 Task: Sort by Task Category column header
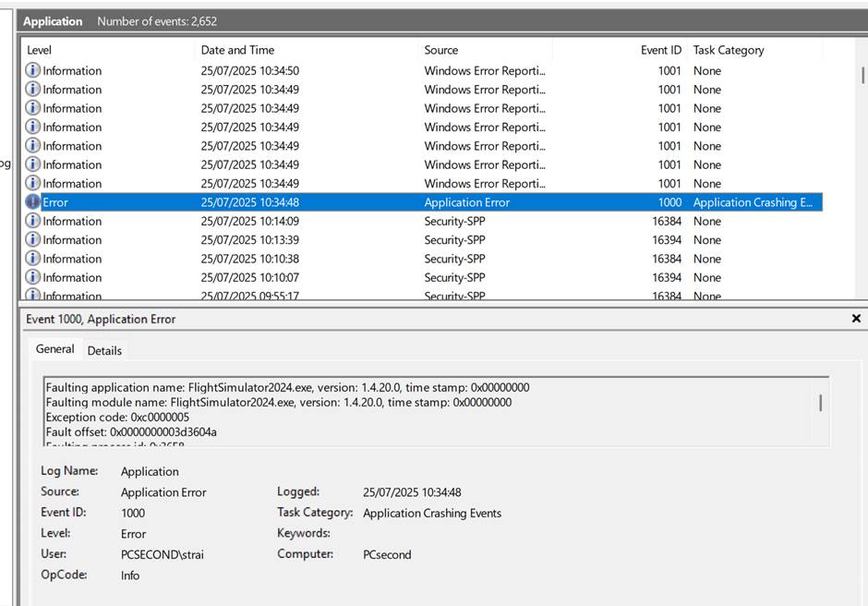755,50
